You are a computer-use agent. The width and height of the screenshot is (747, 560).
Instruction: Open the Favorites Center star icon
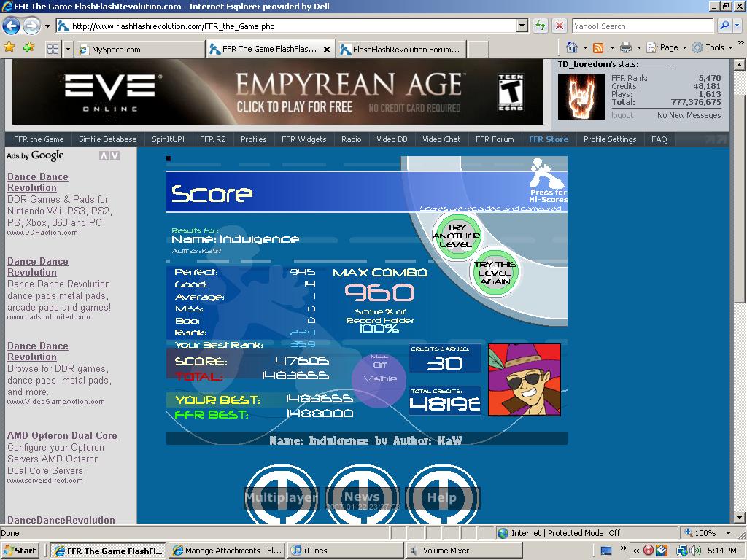click(x=9, y=47)
